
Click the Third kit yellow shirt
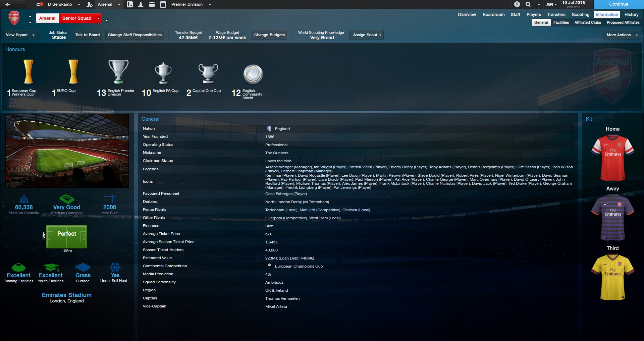click(612, 277)
